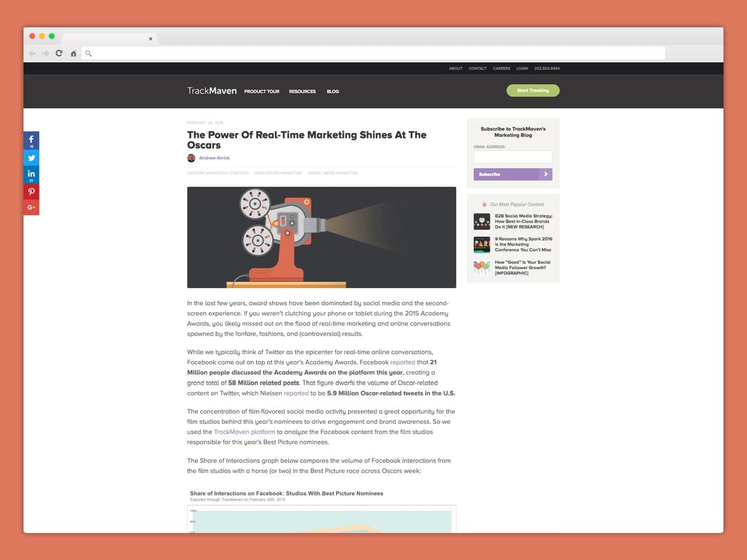Click the Start Tracking button
747x560 pixels.
coord(533,90)
